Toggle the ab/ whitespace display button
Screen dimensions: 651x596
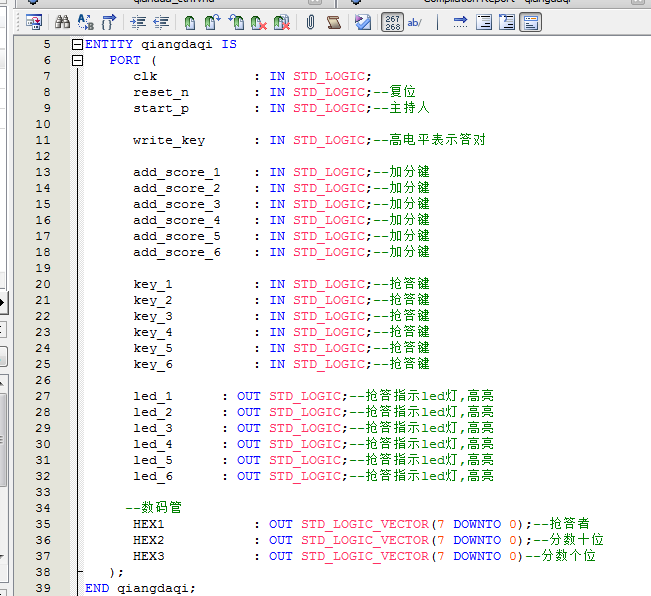pos(415,22)
